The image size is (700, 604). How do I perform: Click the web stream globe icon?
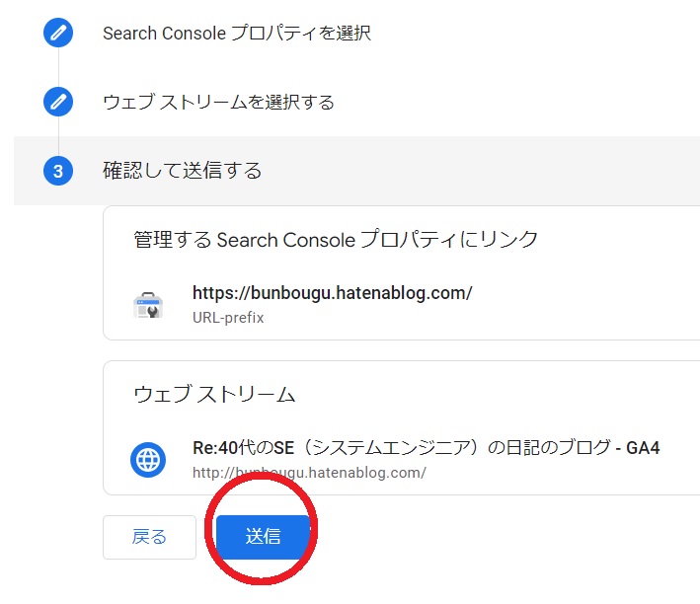[148, 460]
